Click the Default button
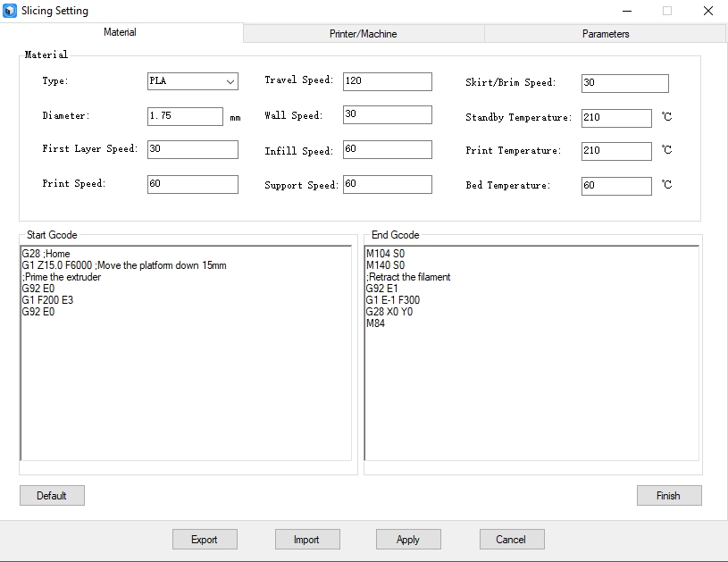728x562 pixels. pyautogui.click(x=52, y=496)
